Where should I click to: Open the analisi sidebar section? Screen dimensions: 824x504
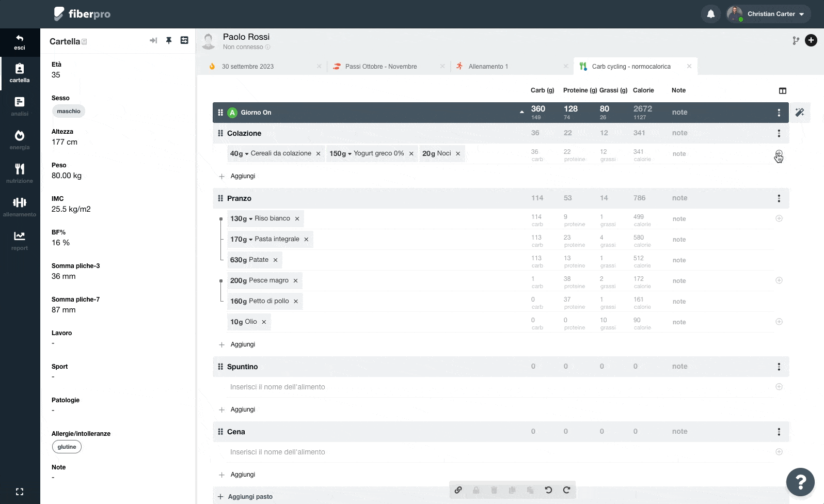(20, 107)
